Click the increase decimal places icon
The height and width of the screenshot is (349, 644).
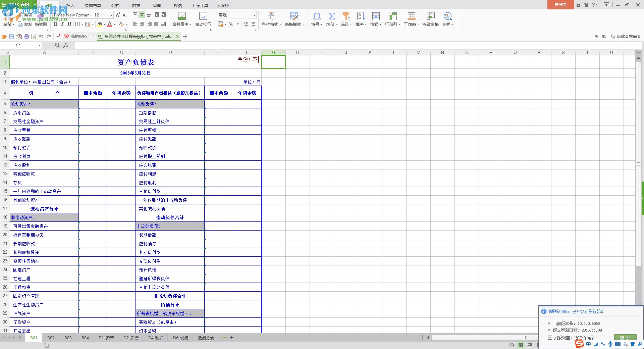pyautogui.click(x=246, y=24)
